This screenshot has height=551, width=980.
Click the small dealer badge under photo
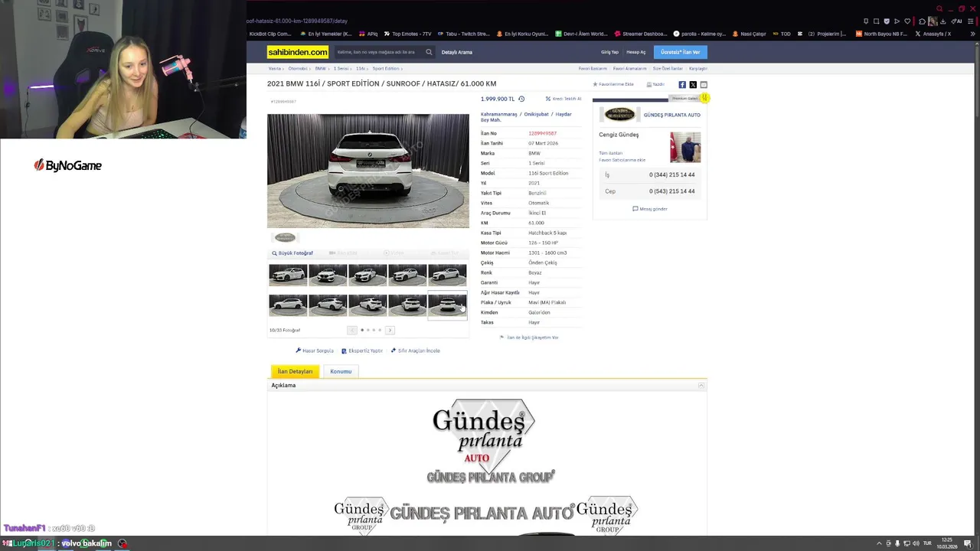coord(285,237)
